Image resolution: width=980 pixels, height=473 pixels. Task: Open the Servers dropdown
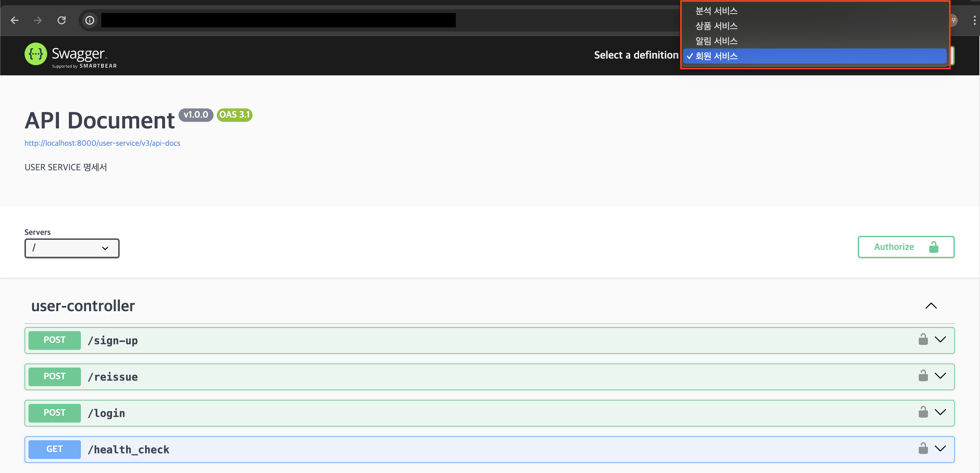point(72,248)
